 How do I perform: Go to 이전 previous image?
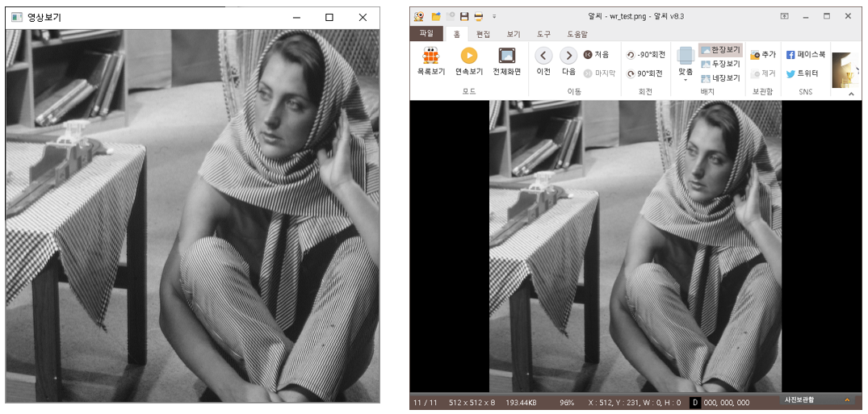point(543,61)
